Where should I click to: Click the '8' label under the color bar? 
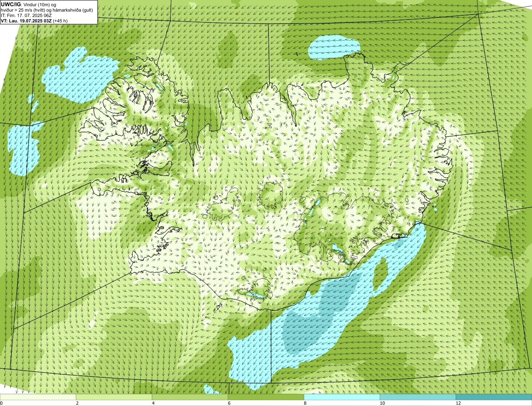tap(305, 403)
